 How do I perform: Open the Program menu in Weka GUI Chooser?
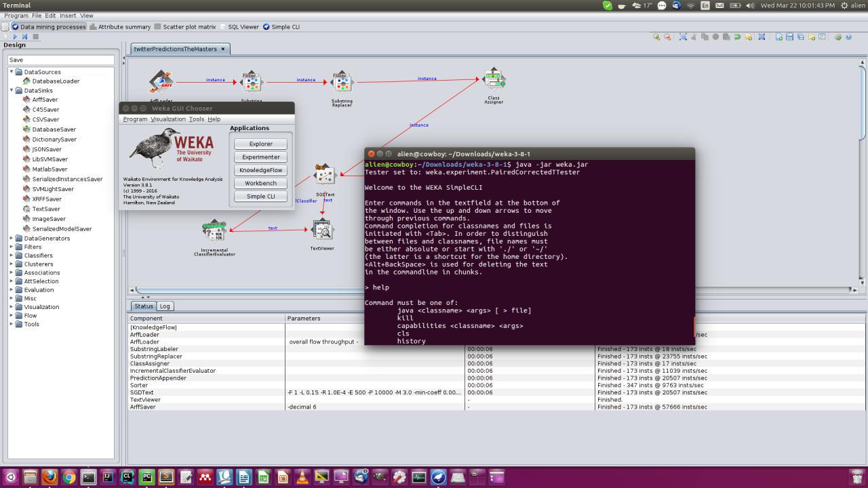(x=135, y=119)
